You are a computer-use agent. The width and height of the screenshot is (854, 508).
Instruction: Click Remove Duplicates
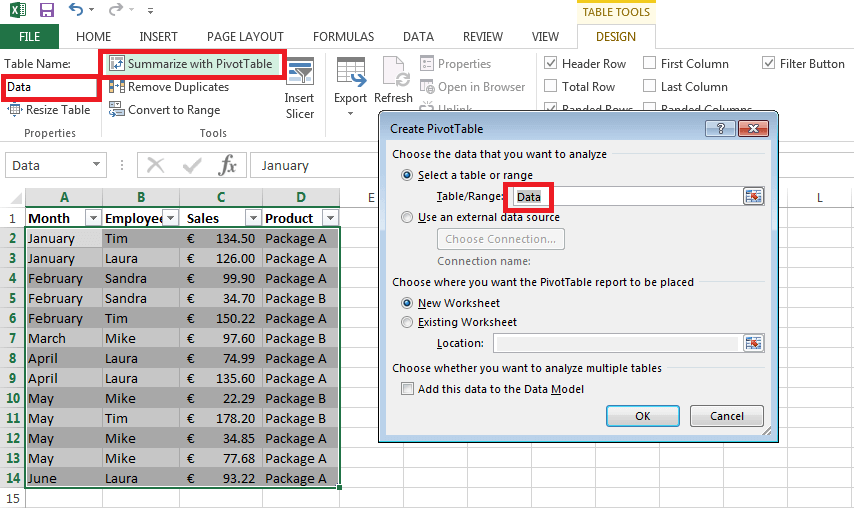(169, 87)
